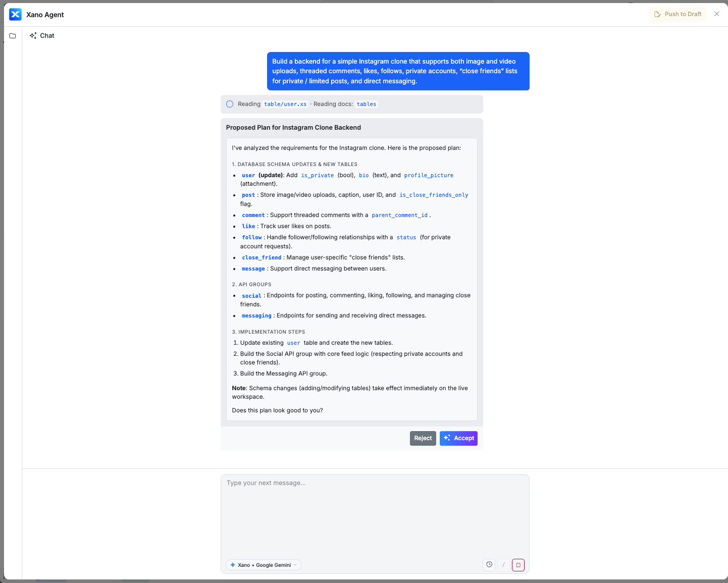This screenshot has width=728, height=583.
Task: Accept the proposed plan
Action: click(x=458, y=438)
